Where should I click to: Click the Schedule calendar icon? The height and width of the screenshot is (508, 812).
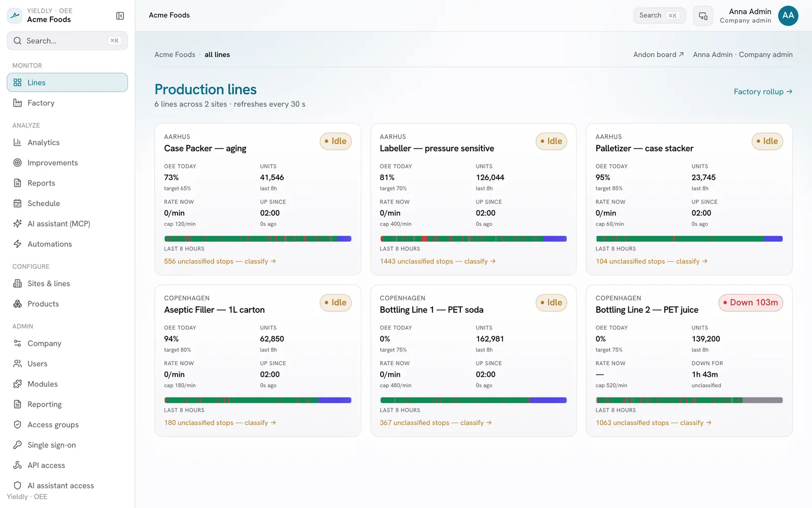pyautogui.click(x=17, y=203)
